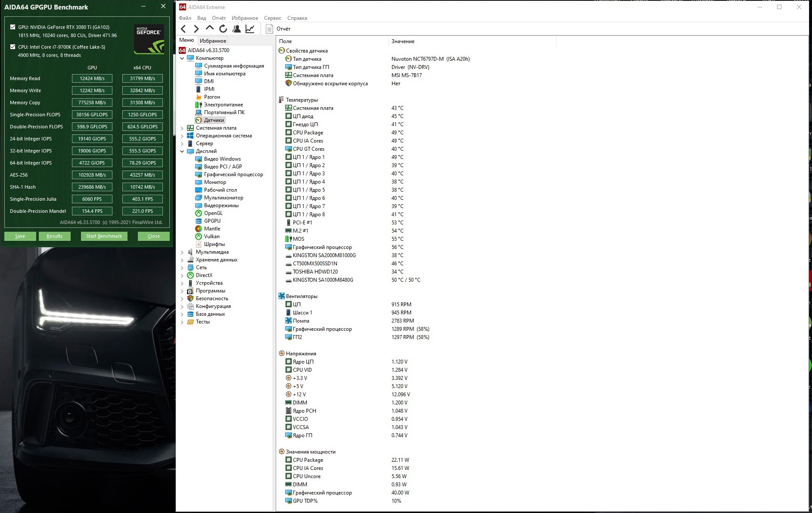This screenshot has height=513, width=812.
Task: Select the OpenGL icon in tree
Action: point(199,213)
